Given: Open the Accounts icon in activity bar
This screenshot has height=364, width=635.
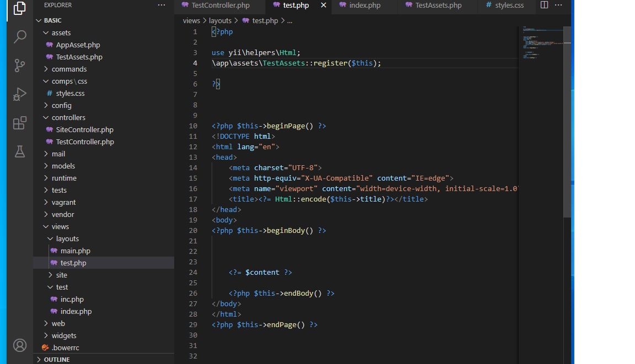Looking at the screenshot, I should coord(19,345).
